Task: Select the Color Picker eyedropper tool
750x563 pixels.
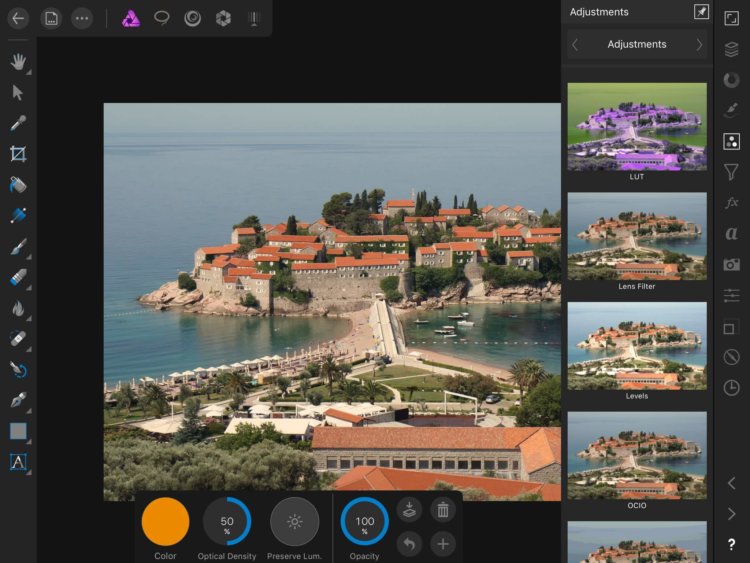Action: point(18,123)
